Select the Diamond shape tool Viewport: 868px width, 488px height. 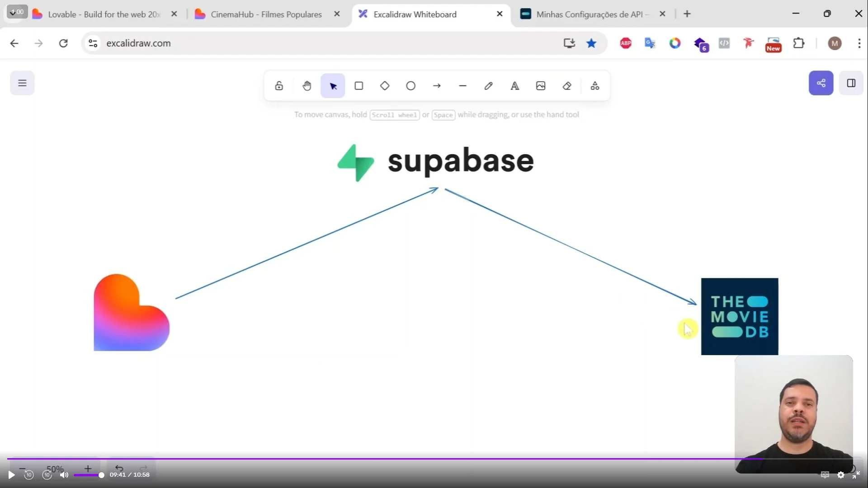coord(385,86)
